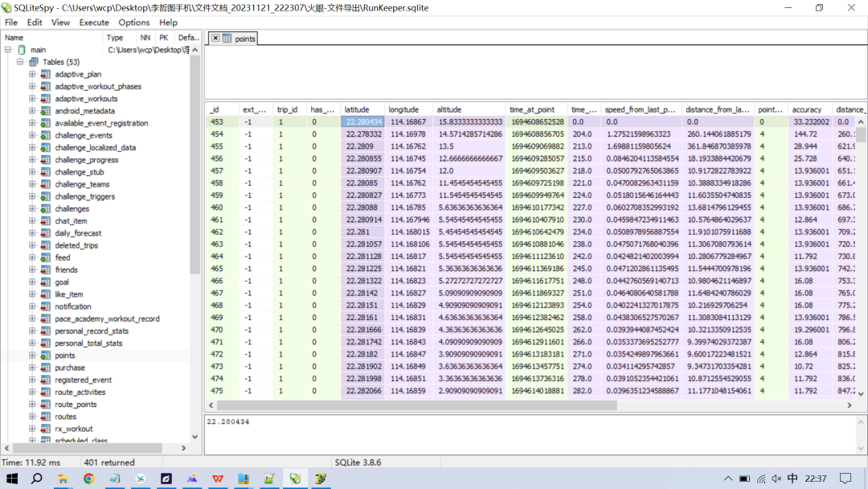Open the Options menu
The width and height of the screenshot is (868, 489).
134,23
